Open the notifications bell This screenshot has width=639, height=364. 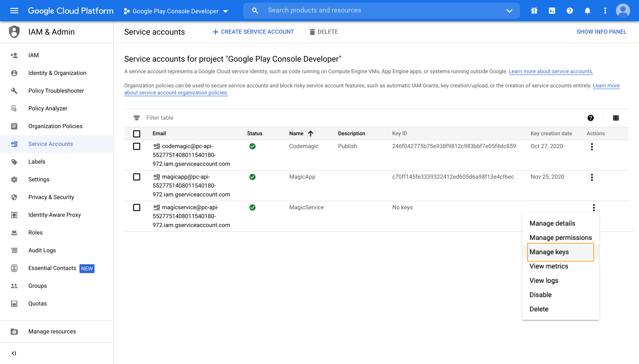(587, 11)
